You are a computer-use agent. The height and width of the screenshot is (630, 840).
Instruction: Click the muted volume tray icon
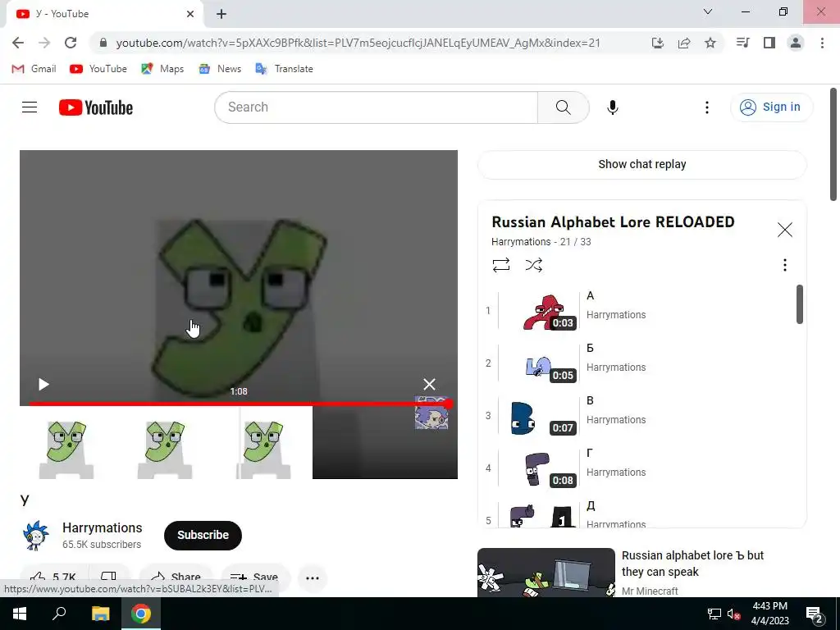[733, 614]
